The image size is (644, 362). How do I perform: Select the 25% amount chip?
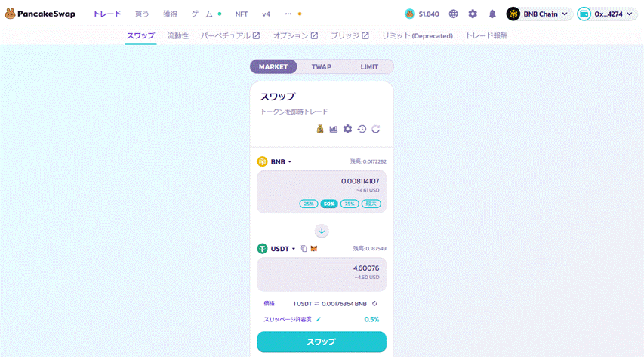[x=309, y=204]
